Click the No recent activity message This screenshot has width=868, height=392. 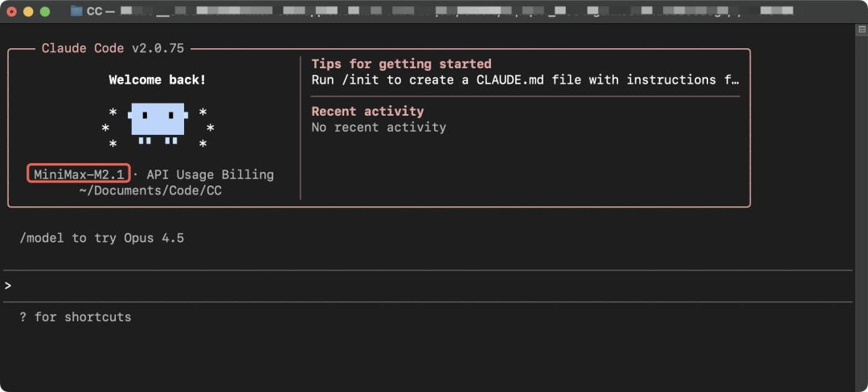click(x=379, y=127)
